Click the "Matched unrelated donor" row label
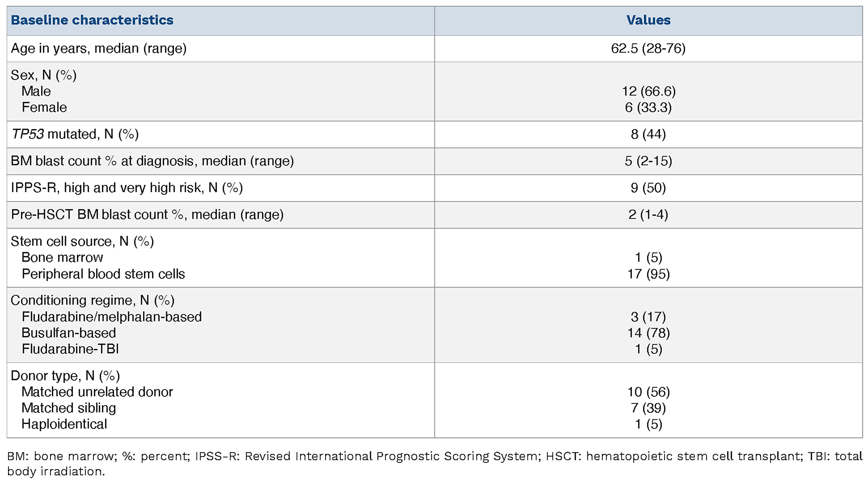 (x=97, y=392)
